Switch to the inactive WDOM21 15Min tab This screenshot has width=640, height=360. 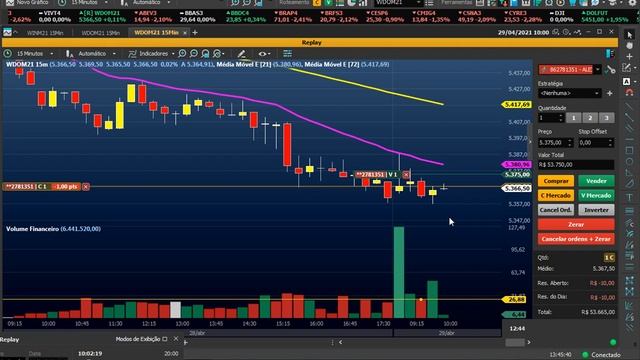click(100, 33)
